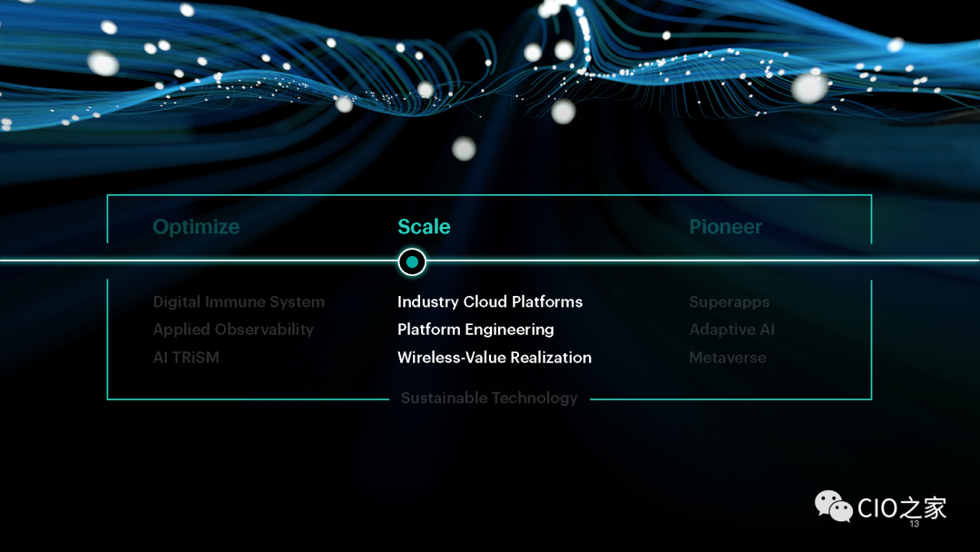
Task: Click the WeChat logo icon
Action: (x=832, y=506)
